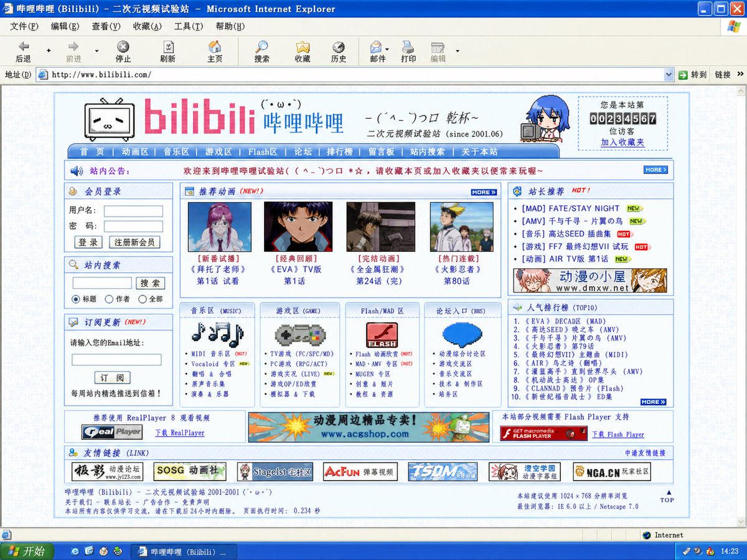
Task: Click the 链接 links bar label
Action: 723,75
